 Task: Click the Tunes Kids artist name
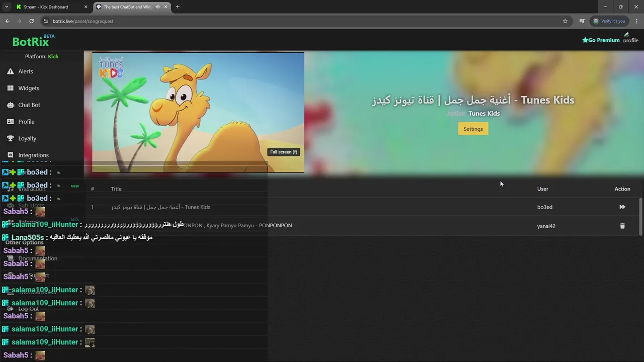[484, 114]
